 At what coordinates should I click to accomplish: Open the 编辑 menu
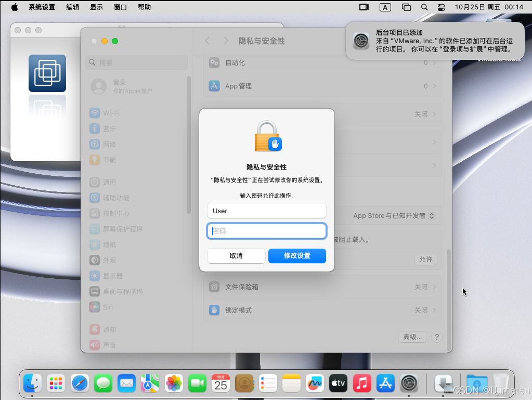(73, 7)
